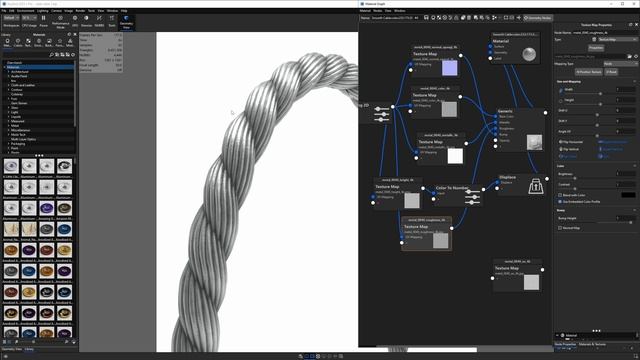Toggle Denoise in main toolbar
The height and width of the screenshot is (360, 640).
pos(86,20)
